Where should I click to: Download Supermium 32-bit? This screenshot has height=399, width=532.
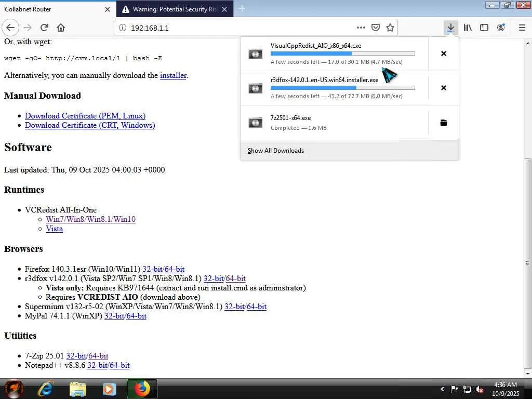[x=234, y=307]
